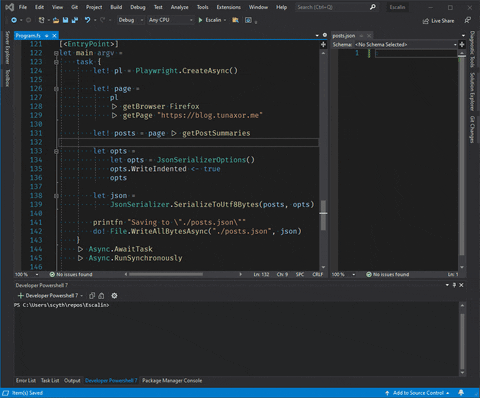Screen dimensions: 480x398
Task: Click the screenshot-like toolbar icon left of overflow
Action: (248, 20)
